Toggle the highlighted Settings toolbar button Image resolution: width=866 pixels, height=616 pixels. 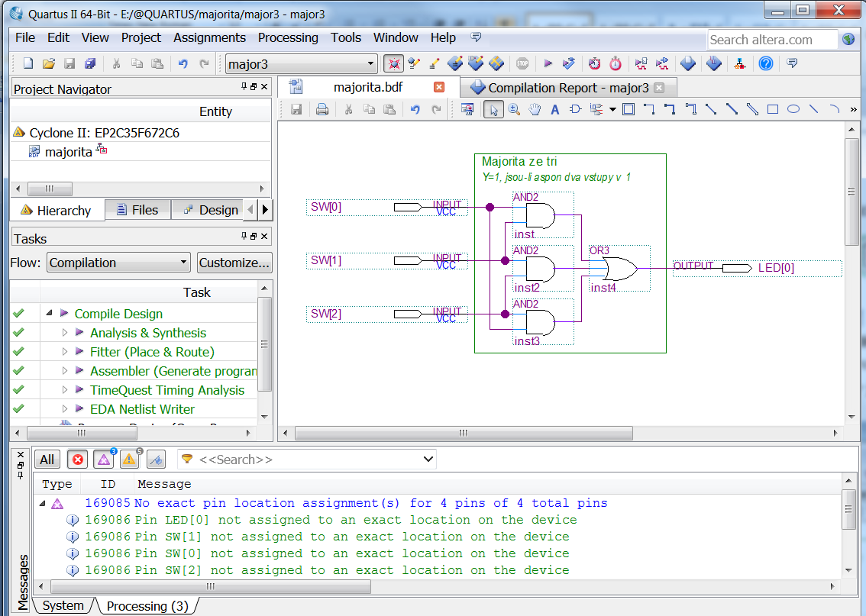click(x=393, y=63)
